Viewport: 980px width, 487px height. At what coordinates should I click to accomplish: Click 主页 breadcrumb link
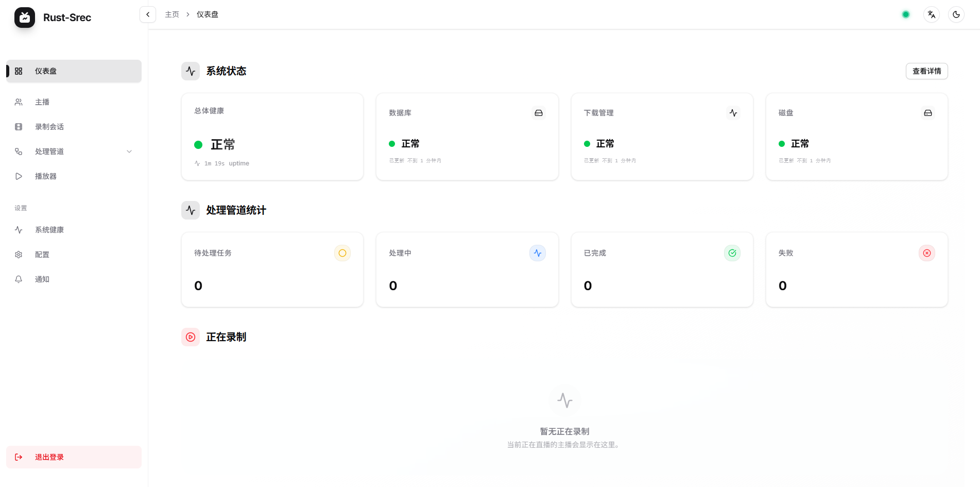(172, 14)
